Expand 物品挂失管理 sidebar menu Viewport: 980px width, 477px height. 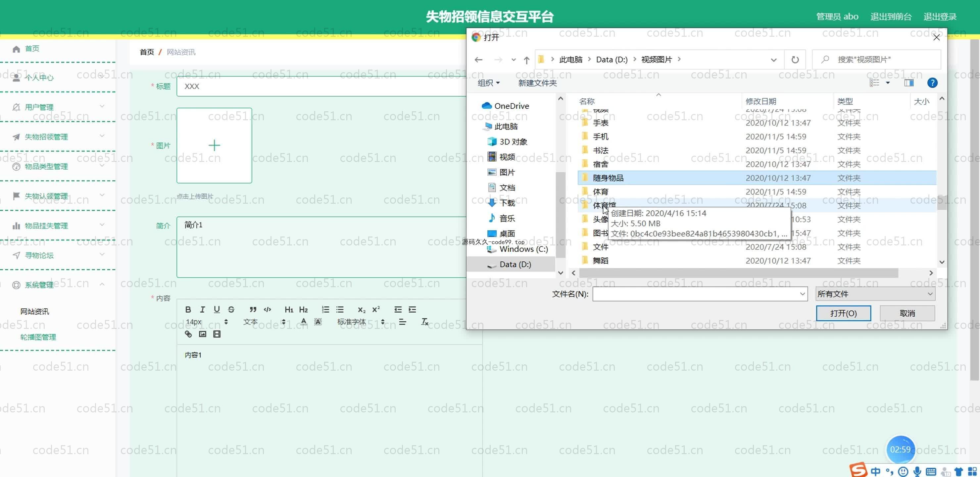click(58, 226)
